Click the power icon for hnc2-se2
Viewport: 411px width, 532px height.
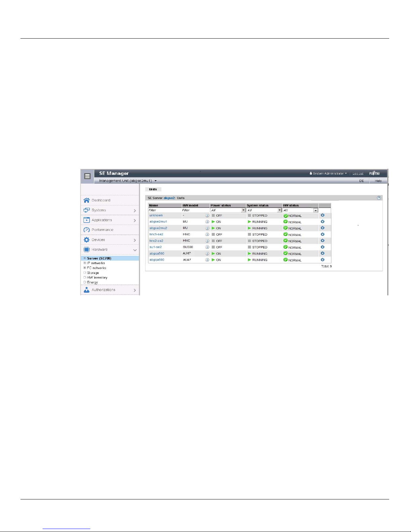322,241
